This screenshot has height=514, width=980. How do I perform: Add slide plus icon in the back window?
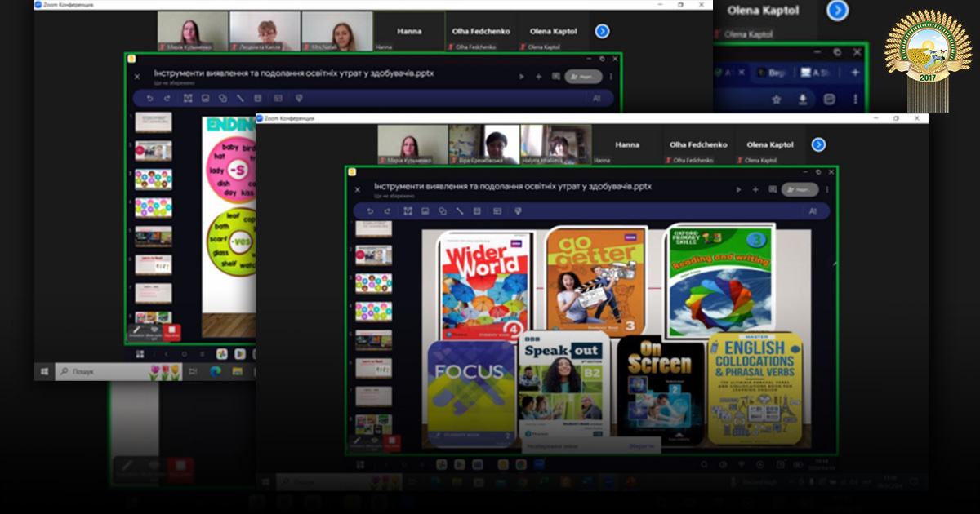[539, 76]
